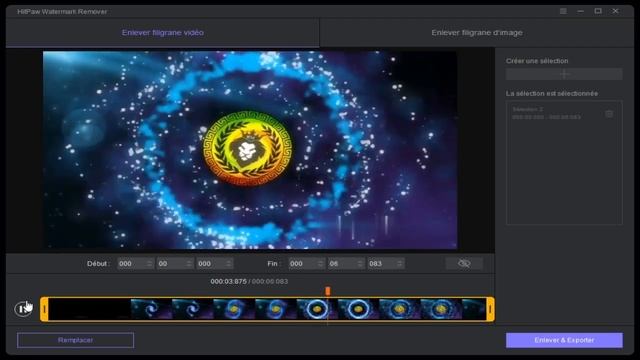
Task: Close the HitPaw Watermark Remover window
Action: 616,11
